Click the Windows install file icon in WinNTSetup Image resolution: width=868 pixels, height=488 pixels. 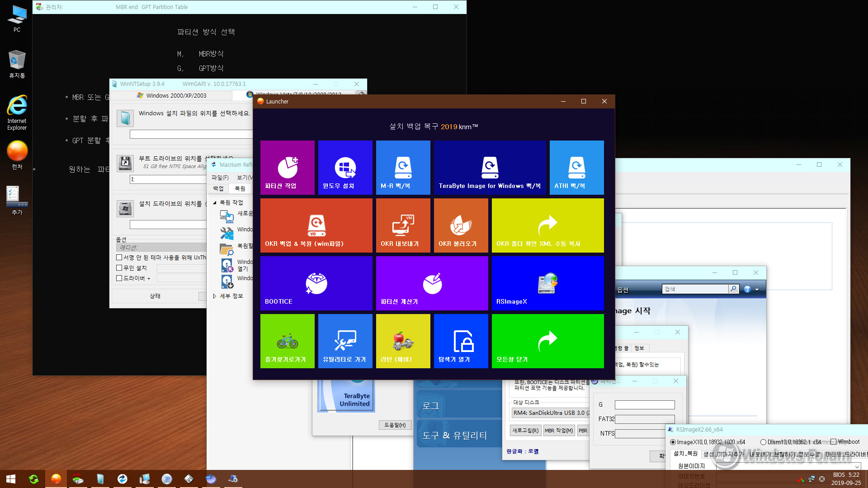pyautogui.click(x=125, y=118)
